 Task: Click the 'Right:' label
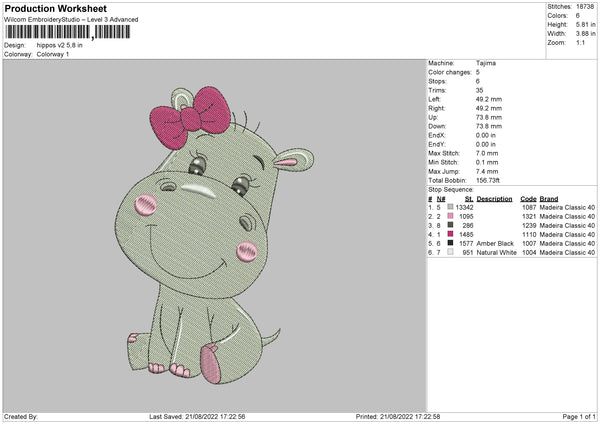tap(437, 108)
